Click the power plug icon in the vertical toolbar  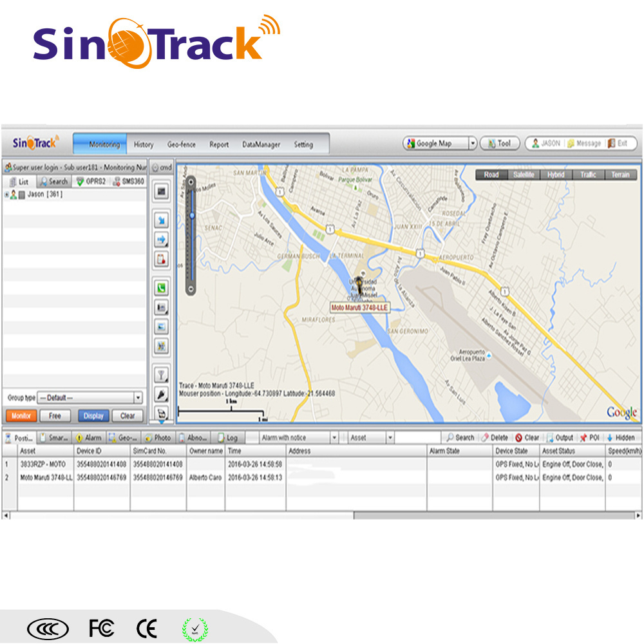tap(162, 394)
